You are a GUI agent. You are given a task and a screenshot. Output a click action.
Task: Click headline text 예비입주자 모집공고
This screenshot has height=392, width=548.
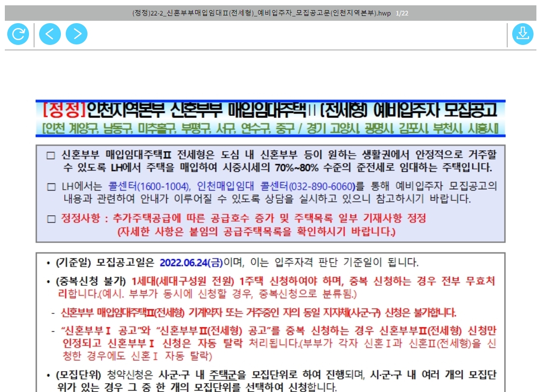tap(435, 110)
